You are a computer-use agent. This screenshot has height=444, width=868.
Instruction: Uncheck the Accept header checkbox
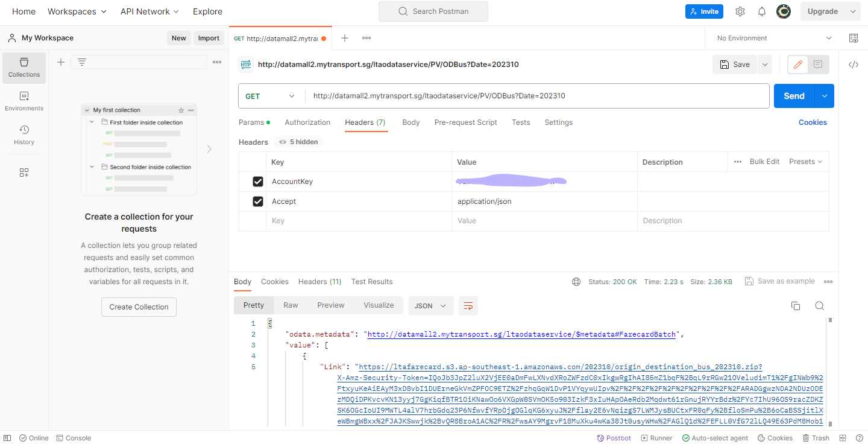coord(258,201)
